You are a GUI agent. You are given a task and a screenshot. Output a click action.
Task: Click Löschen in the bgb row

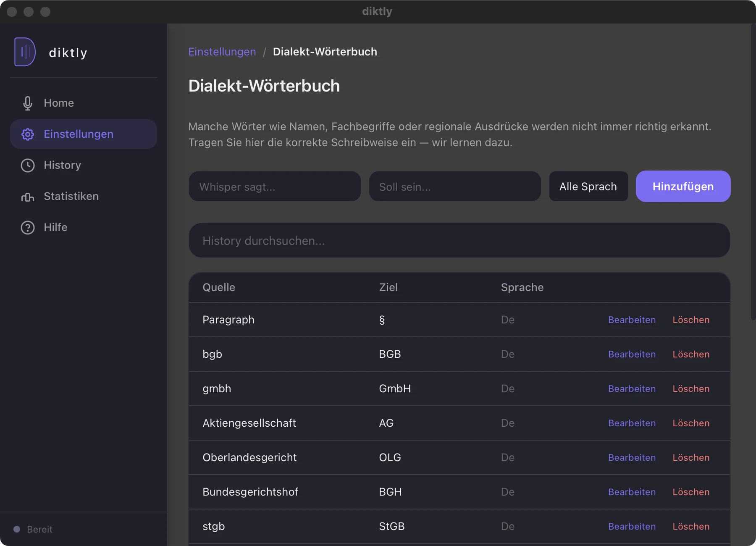pyautogui.click(x=691, y=354)
